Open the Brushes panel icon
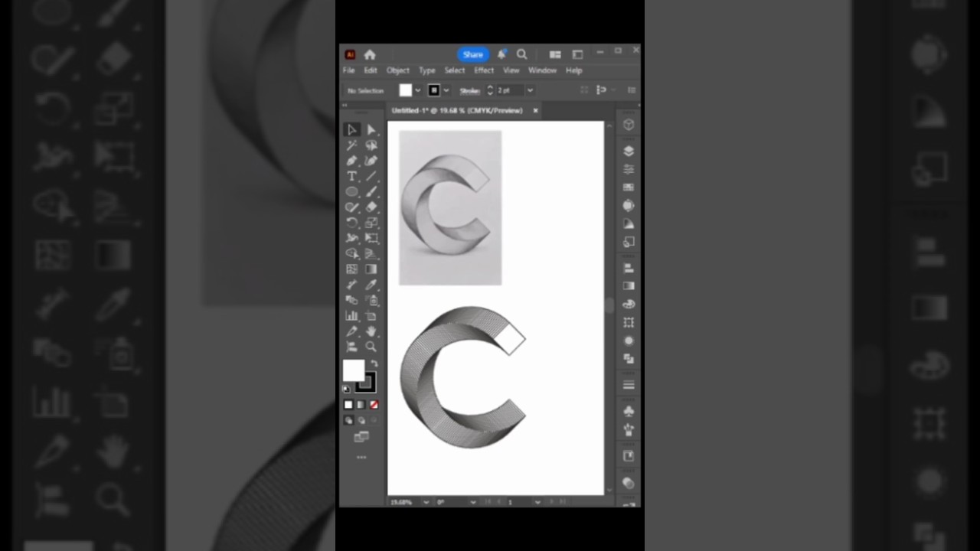Image resolution: width=980 pixels, height=551 pixels. 629,430
